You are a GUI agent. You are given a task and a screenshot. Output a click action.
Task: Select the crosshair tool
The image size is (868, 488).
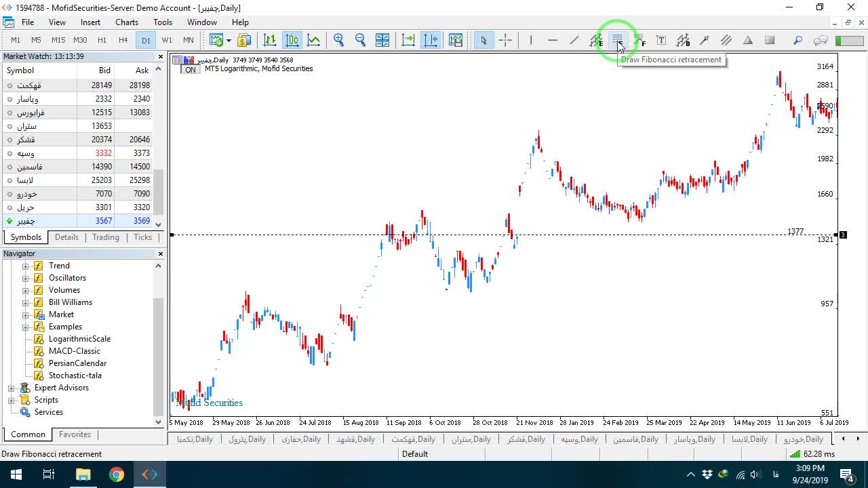pos(505,40)
